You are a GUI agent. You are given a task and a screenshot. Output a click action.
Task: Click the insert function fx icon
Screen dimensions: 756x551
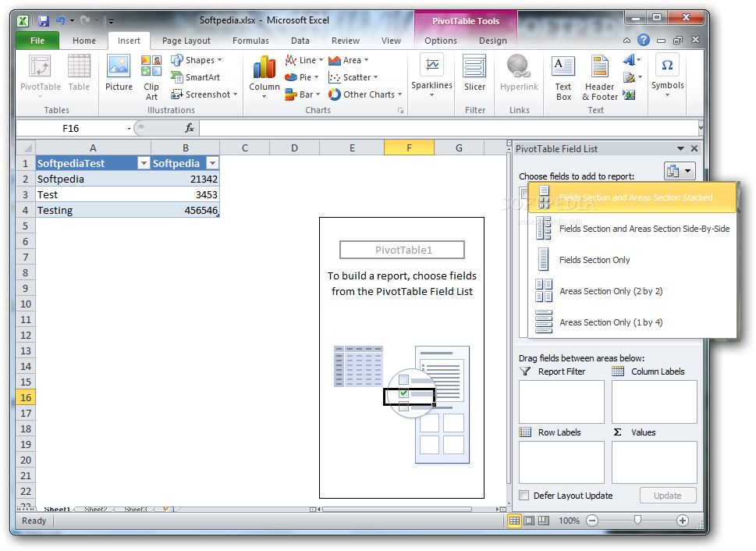coord(190,128)
